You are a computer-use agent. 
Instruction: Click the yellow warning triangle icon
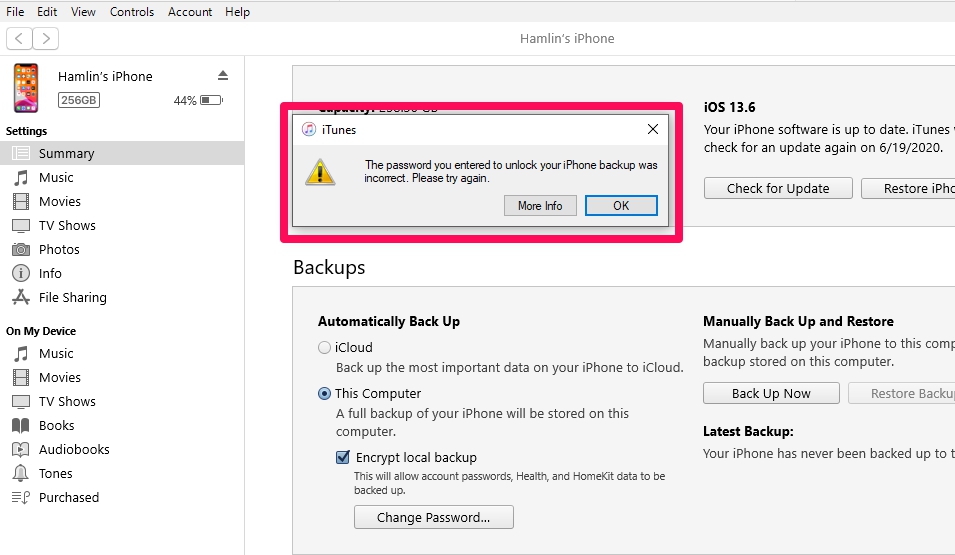320,172
